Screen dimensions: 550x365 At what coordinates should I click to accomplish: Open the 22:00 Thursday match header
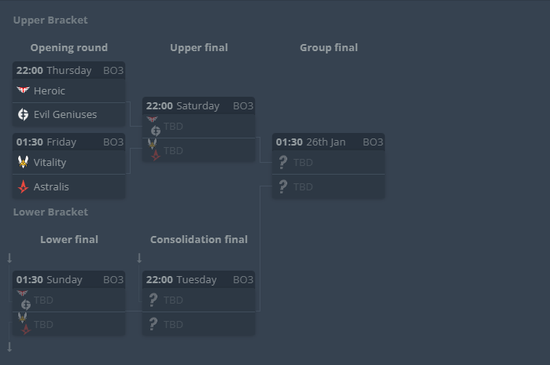[x=69, y=70]
